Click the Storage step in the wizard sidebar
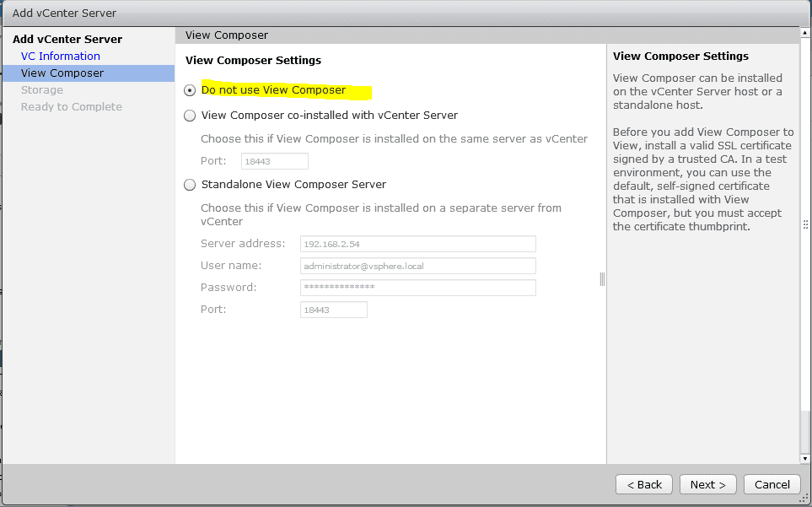This screenshot has width=812, height=507. (42, 89)
